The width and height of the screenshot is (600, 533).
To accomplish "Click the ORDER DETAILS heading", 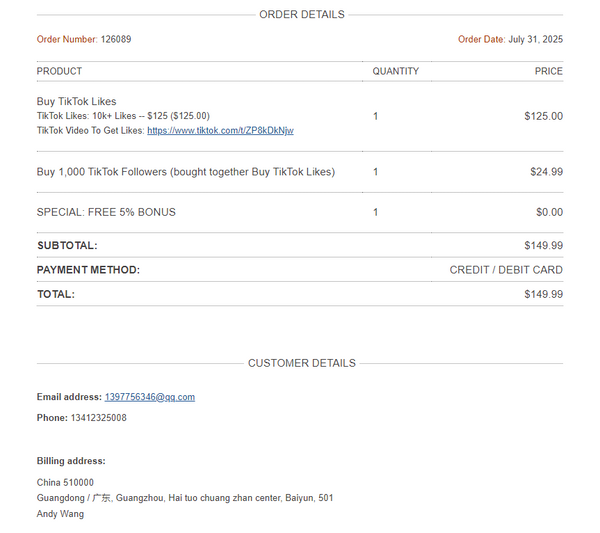I will 302,15.
